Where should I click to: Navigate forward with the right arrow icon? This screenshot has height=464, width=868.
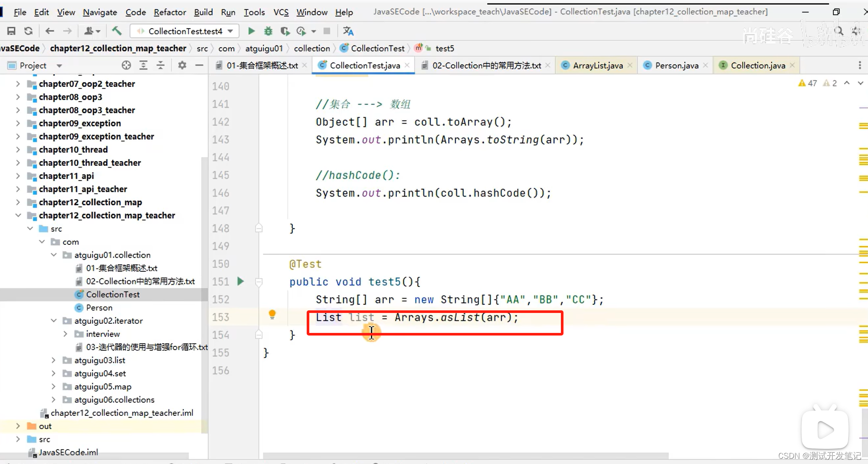[67, 31]
